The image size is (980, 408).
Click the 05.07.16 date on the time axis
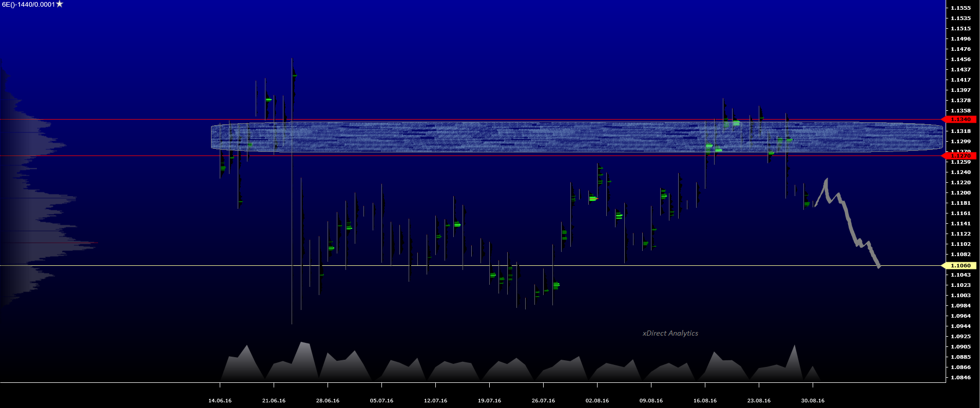(x=381, y=401)
